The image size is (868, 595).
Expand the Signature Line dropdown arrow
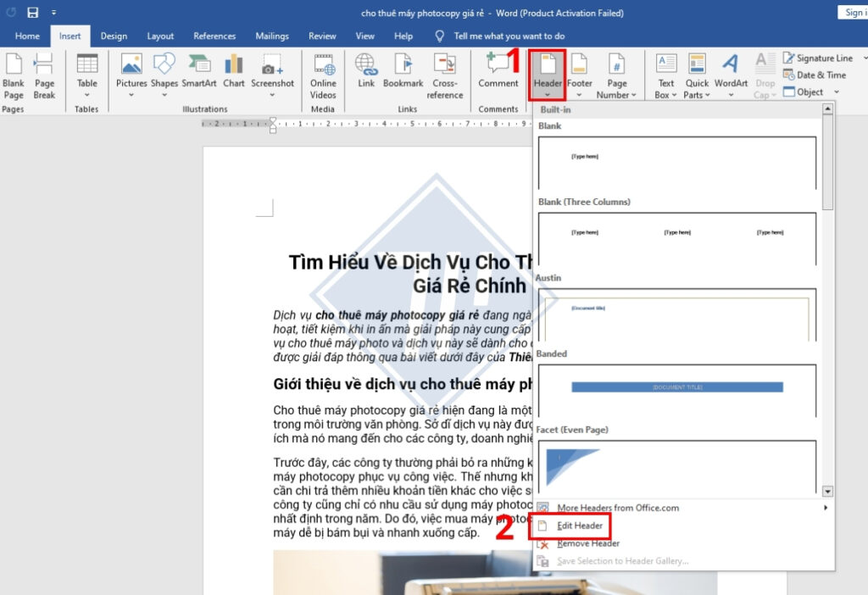pyautogui.click(x=865, y=58)
